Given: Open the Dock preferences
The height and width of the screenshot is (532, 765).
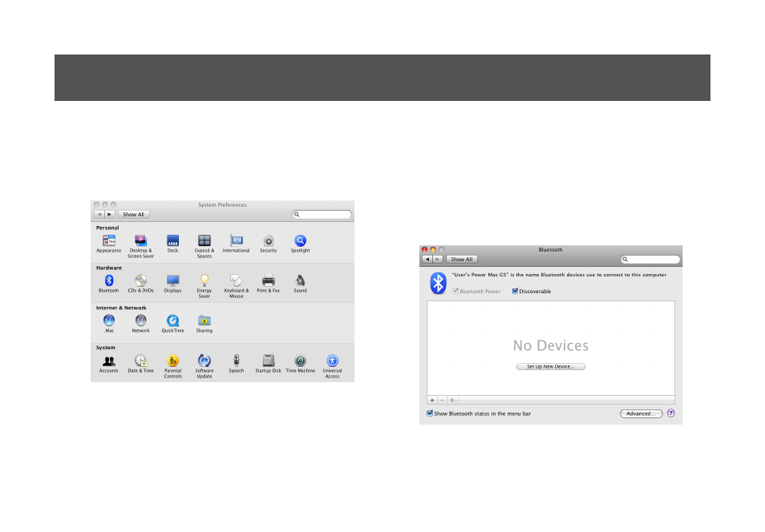Looking at the screenshot, I should coord(172,244).
